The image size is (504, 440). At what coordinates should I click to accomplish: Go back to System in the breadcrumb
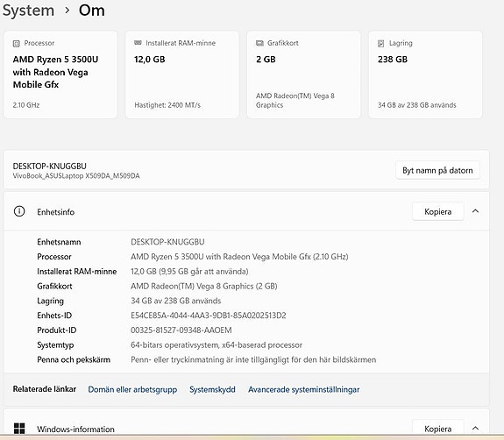(x=29, y=11)
